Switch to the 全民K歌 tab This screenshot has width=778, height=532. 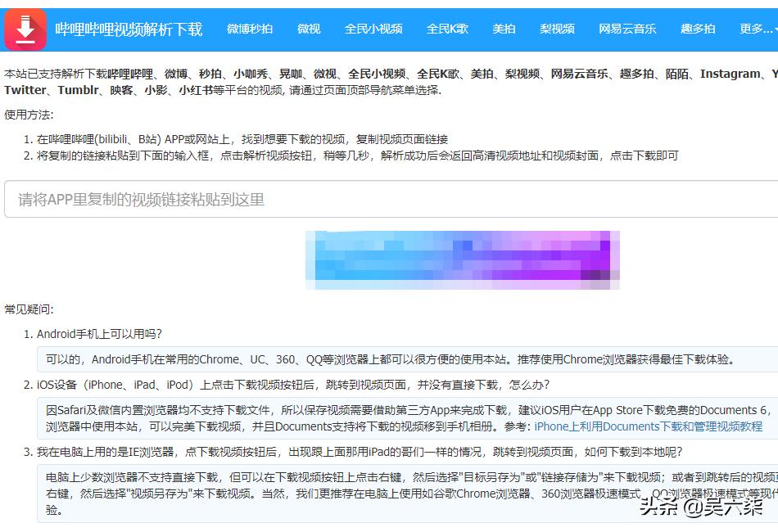coord(447,28)
